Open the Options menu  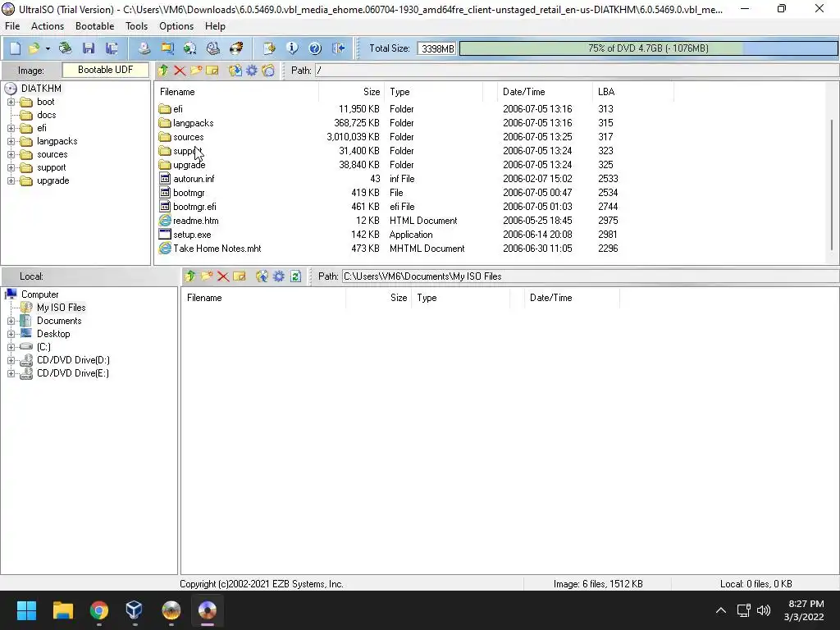(x=176, y=26)
